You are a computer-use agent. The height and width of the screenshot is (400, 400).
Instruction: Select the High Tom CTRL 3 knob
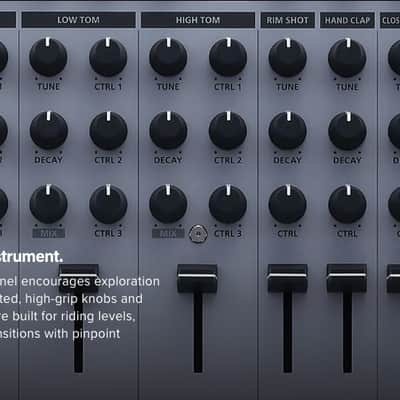(228, 204)
